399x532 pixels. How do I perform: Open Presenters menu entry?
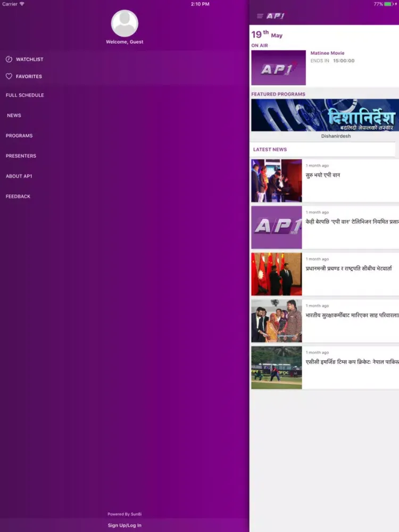pos(21,156)
